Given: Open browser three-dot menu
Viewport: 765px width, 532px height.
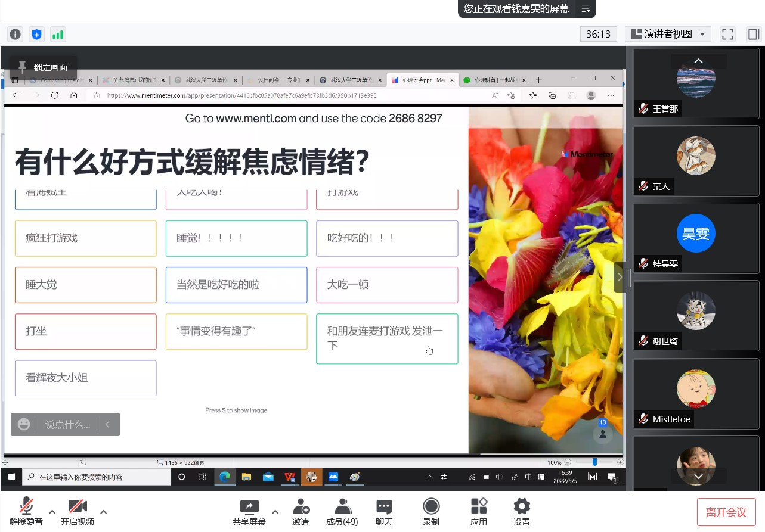Looking at the screenshot, I should coord(611,95).
